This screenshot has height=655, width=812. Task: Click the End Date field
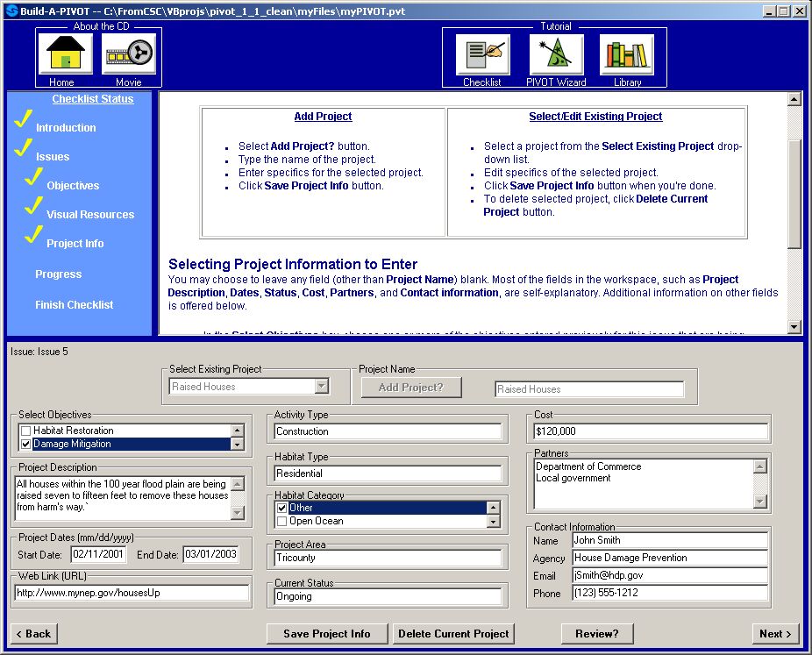(210, 554)
